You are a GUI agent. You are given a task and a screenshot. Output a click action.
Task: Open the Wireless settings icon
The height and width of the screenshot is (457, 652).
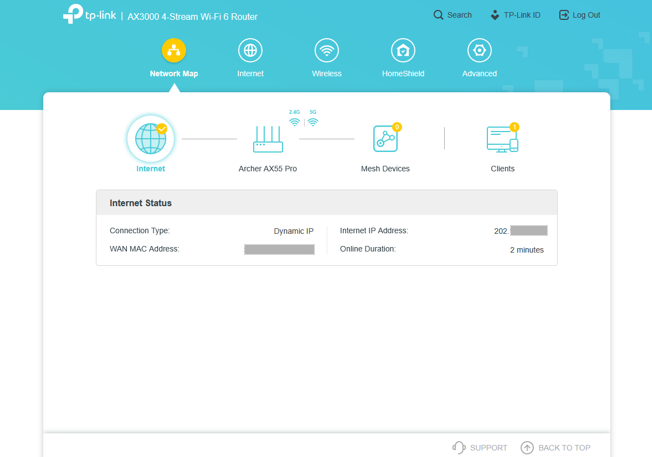(327, 50)
